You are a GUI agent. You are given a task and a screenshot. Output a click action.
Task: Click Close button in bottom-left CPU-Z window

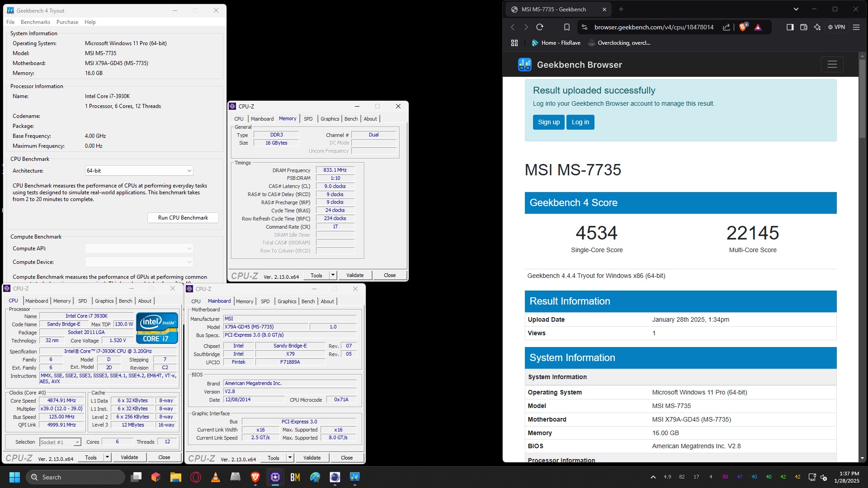click(x=164, y=457)
